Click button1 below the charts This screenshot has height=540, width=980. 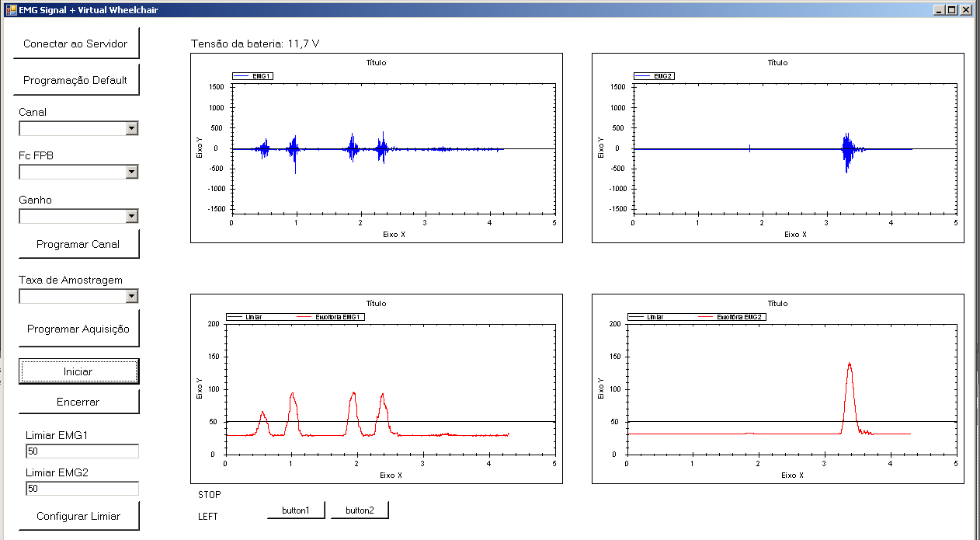pyautogui.click(x=296, y=510)
